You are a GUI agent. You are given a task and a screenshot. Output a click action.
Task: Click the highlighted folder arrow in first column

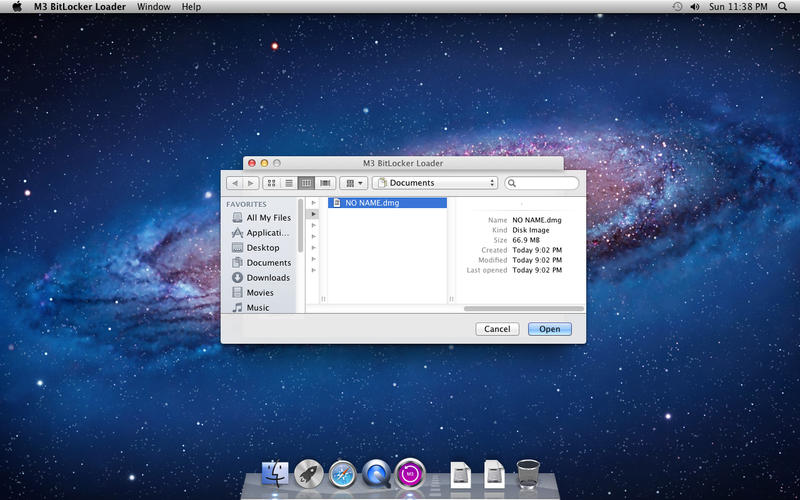(x=314, y=214)
